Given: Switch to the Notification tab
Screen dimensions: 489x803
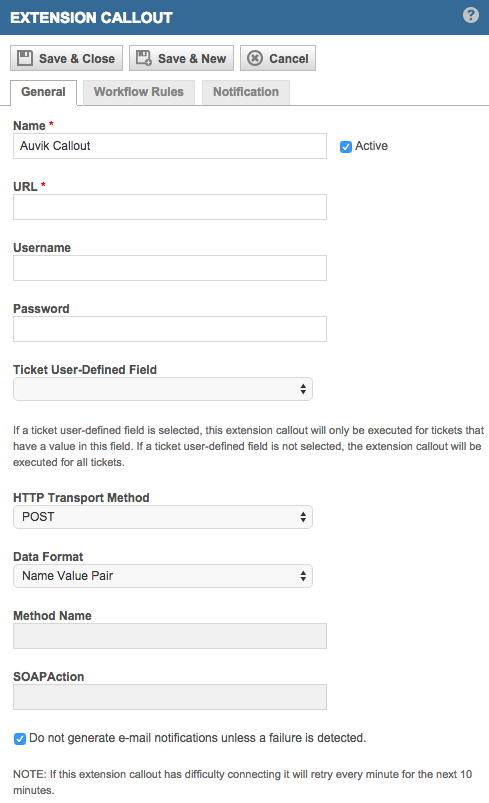Looking at the screenshot, I should [x=246, y=92].
